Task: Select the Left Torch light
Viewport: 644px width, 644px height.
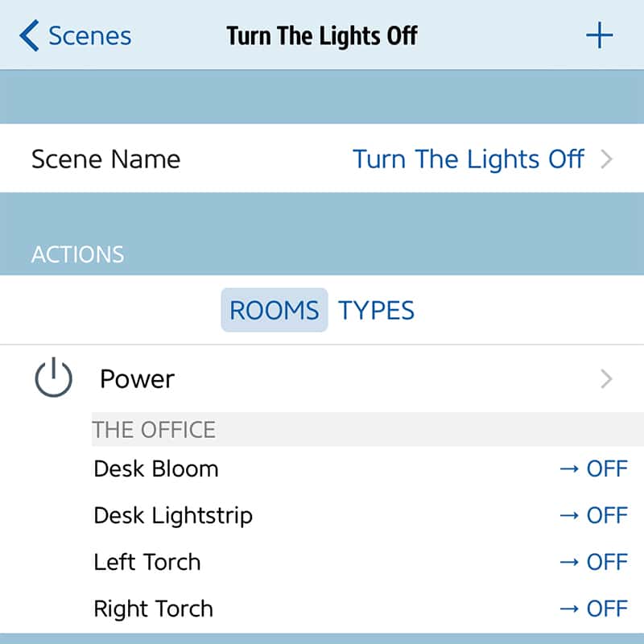Action: [x=147, y=562]
